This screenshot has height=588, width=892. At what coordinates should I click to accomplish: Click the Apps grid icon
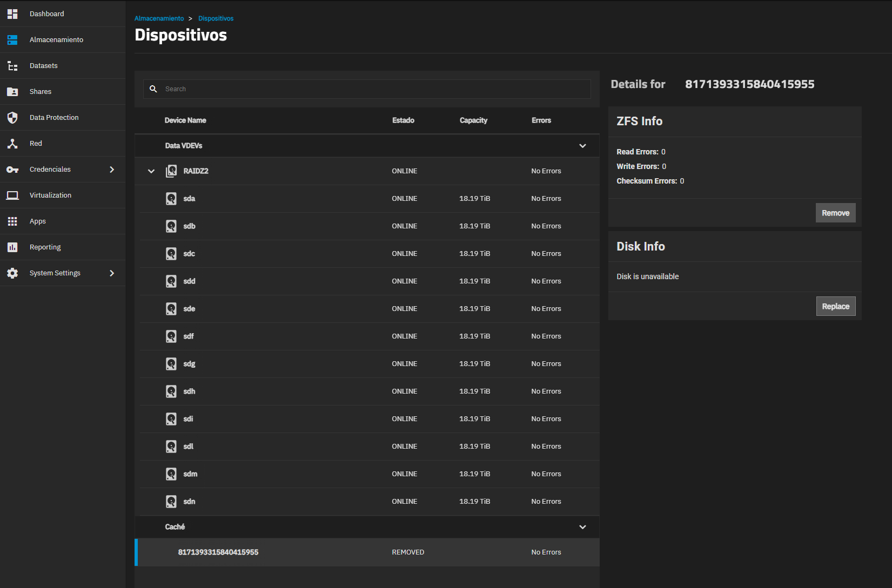click(12, 221)
